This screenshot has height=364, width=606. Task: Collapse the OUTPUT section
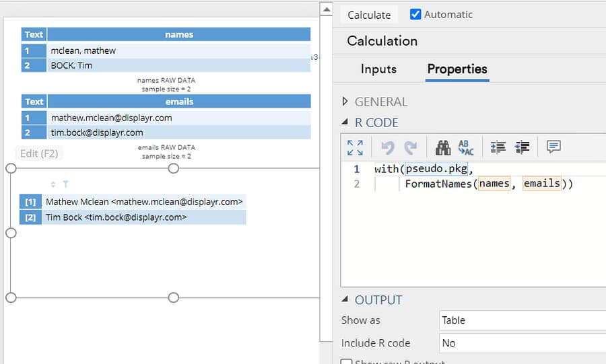point(345,300)
